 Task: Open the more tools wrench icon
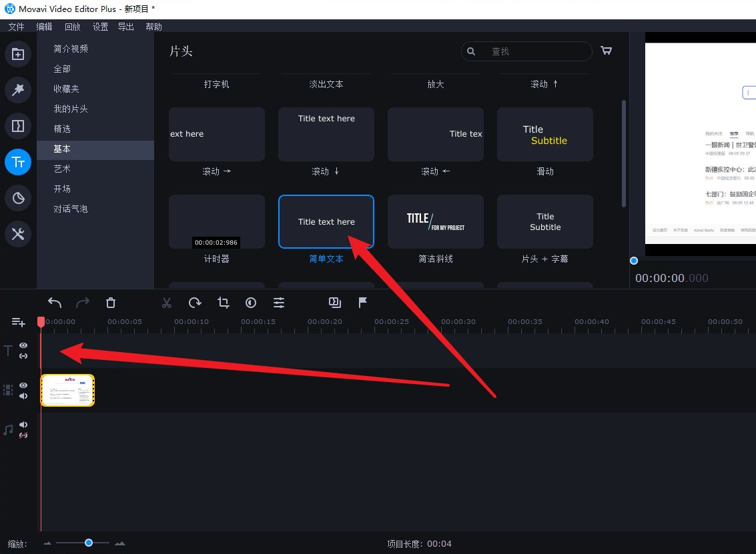pos(18,234)
